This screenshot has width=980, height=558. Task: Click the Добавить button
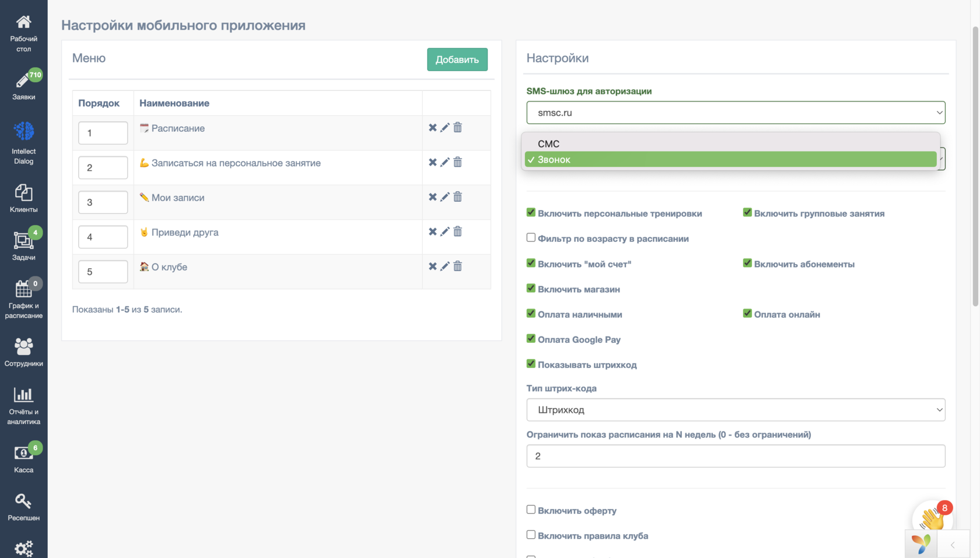pyautogui.click(x=457, y=59)
